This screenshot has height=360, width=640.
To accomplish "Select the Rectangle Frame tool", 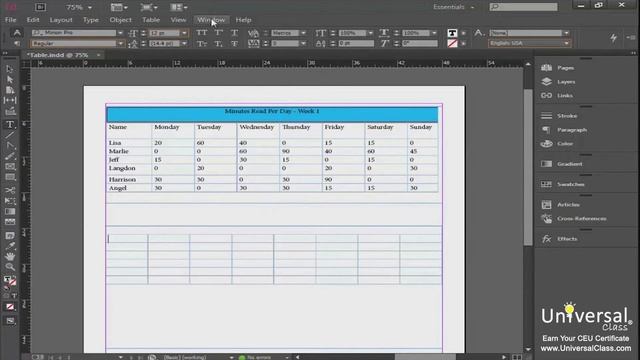I will [10, 167].
